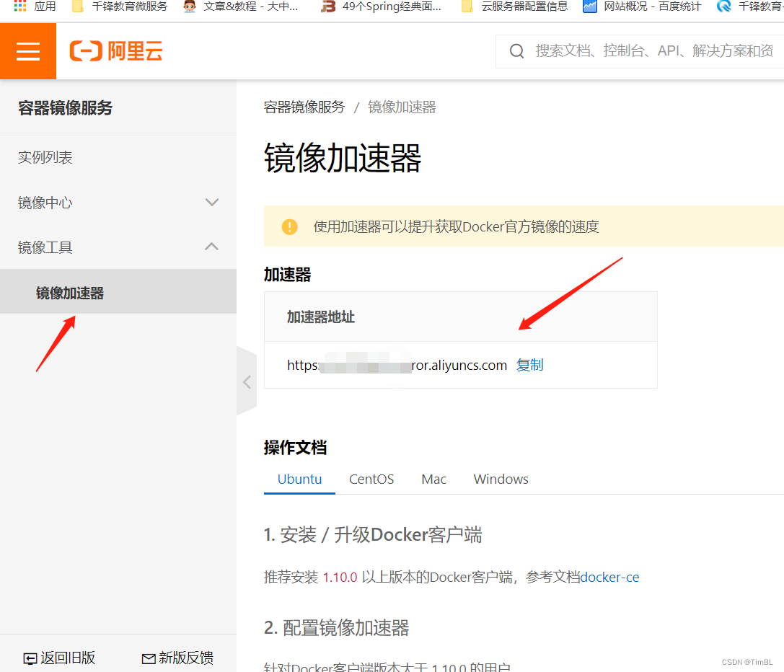Collapse the 镜像工具 menu chevron
This screenshot has width=784, height=672.
(212, 247)
